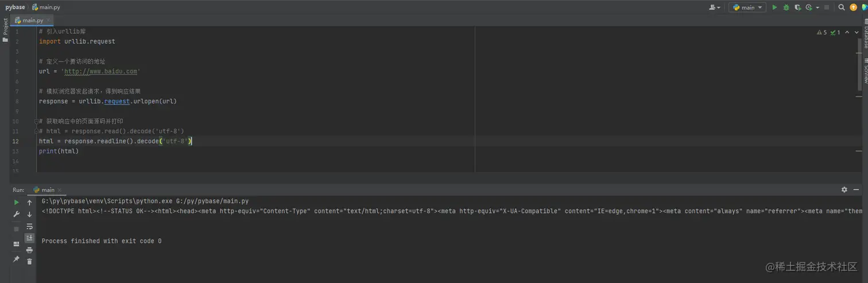The width and height of the screenshot is (868, 283).
Task: Clear all console output trash icon
Action: point(30,261)
